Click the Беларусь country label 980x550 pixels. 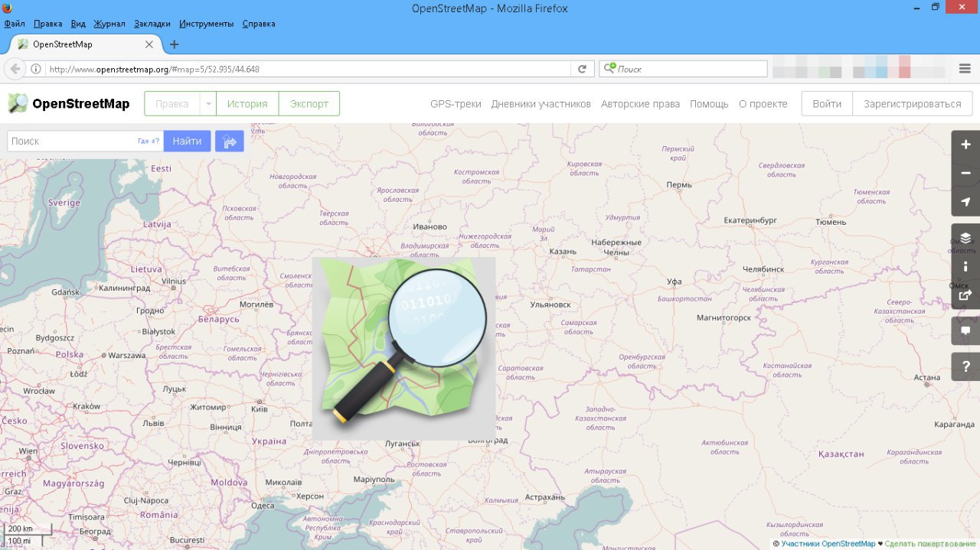click(x=219, y=320)
